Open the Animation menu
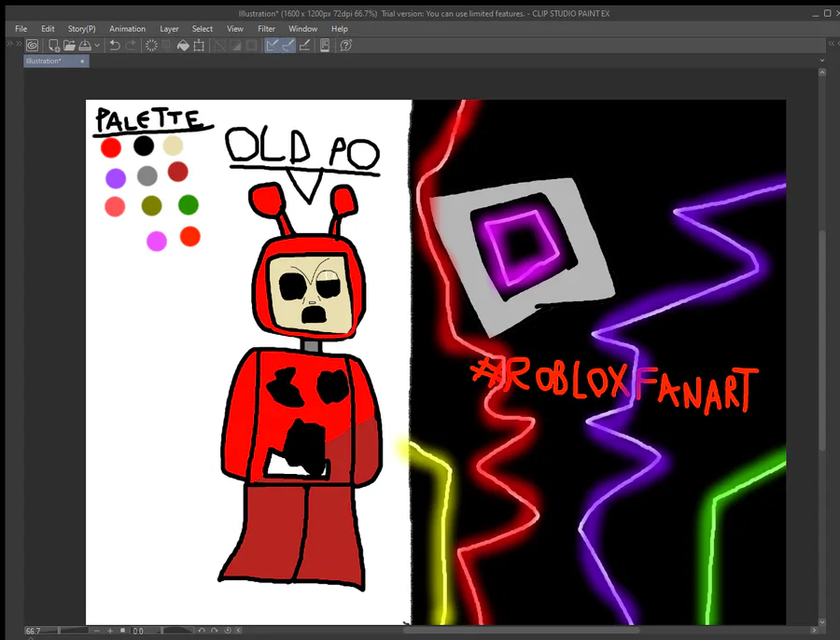Screen dimensions: 840x640 click(x=127, y=29)
